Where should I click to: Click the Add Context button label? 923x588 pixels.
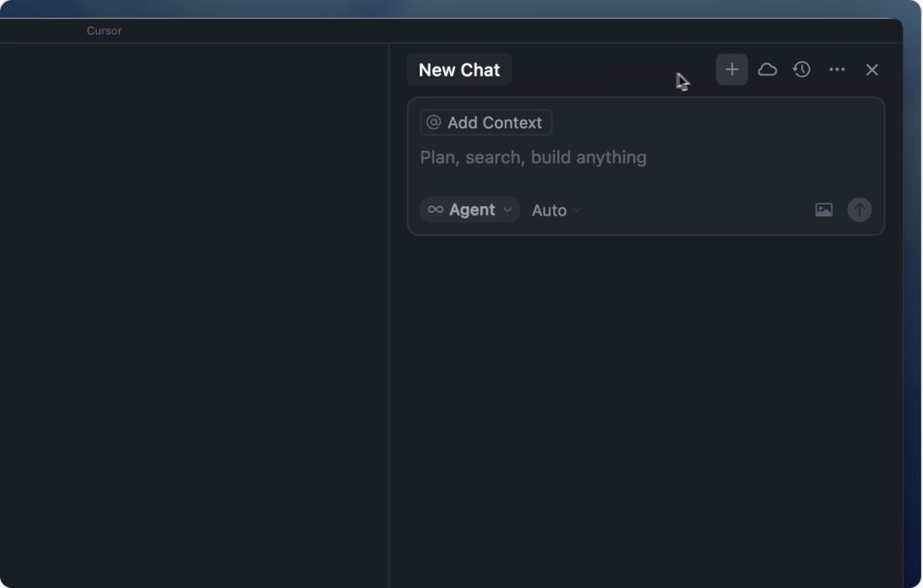(495, 122)
